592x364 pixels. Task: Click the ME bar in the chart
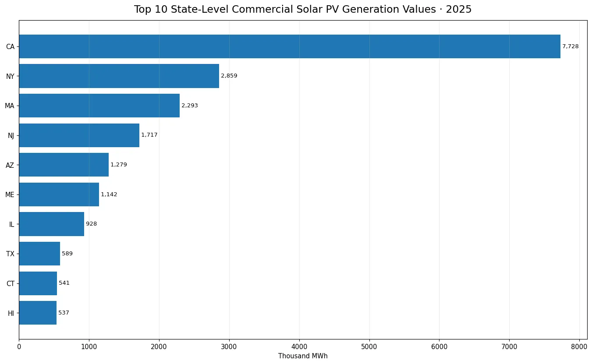tap(59, 194)
